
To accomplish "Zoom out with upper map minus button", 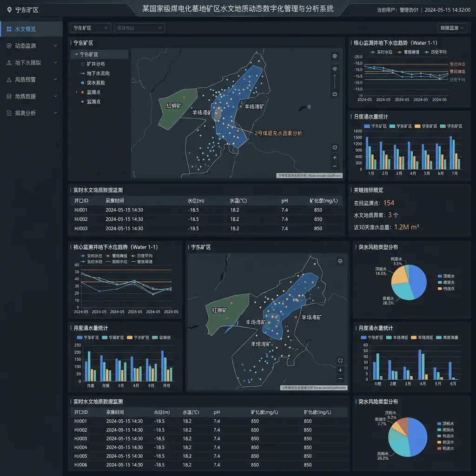I will click(x=335, y=166).
